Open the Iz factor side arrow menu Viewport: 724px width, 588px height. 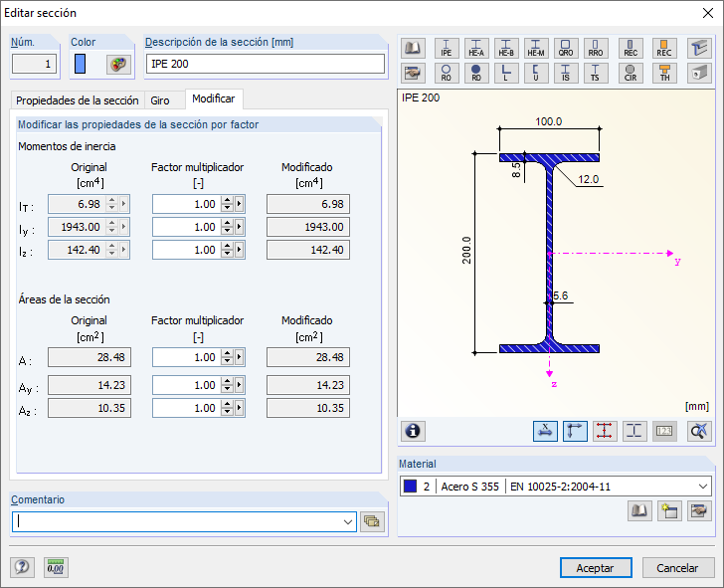coord(239,250)
